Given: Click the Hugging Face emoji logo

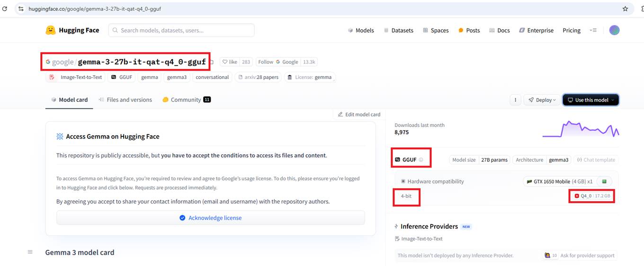Looking at the screenshot, I should click(x=51, y=30).
